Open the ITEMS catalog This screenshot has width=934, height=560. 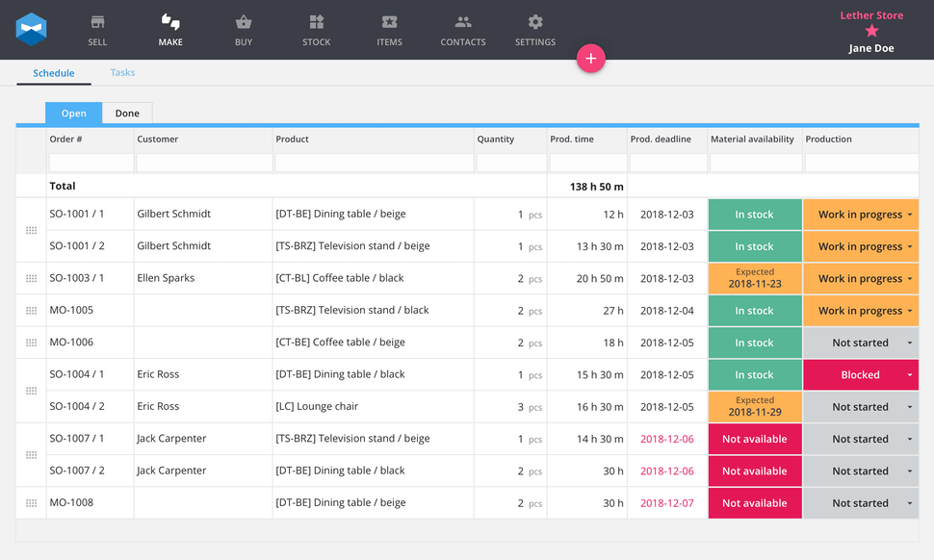389,29
